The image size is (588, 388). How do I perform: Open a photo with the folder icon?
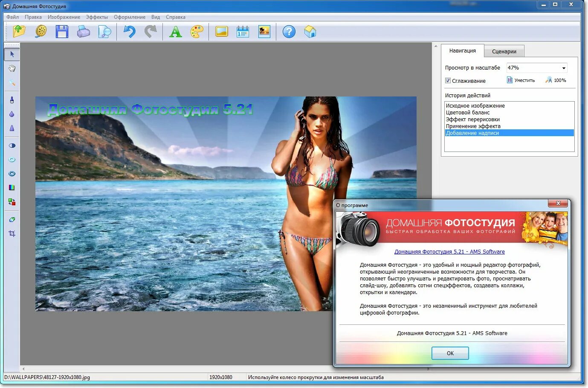coord(19,31)
